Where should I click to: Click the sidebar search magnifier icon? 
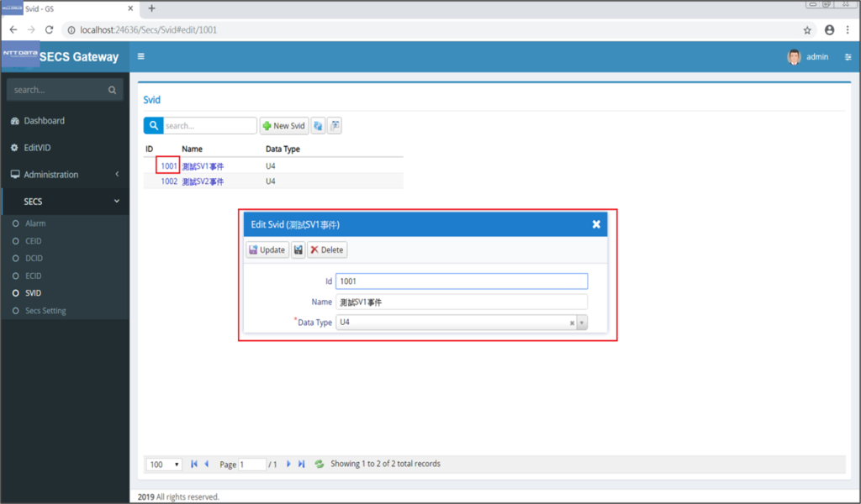[x=112, y=90]
